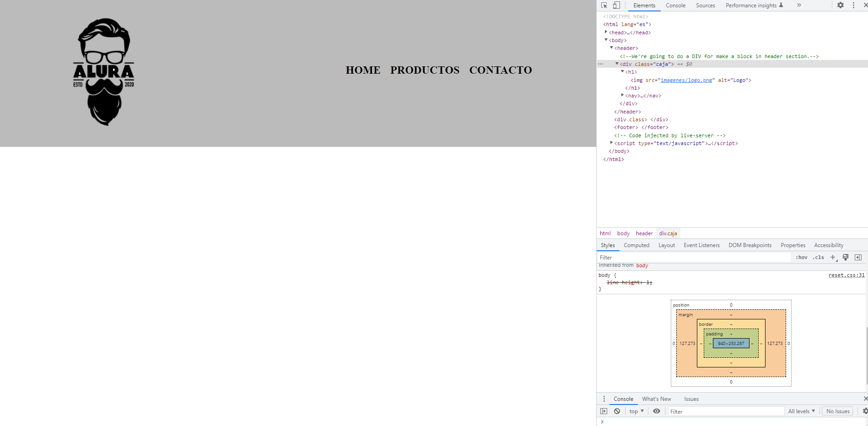The width and height of the screenshot is (868, 426).
Task: Select the Layout tab
Action: (667, 245)
